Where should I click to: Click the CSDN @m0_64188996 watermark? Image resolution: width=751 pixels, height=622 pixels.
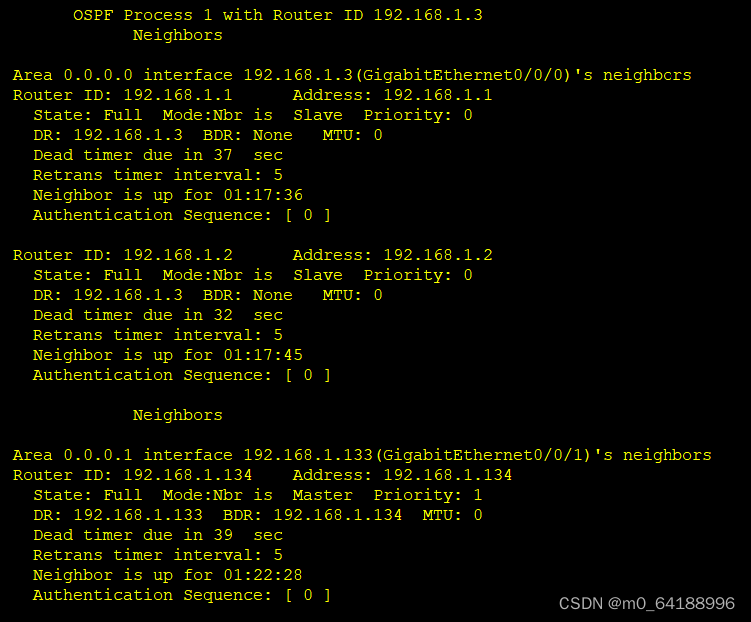pyautogui.click(x=646, y=604)
